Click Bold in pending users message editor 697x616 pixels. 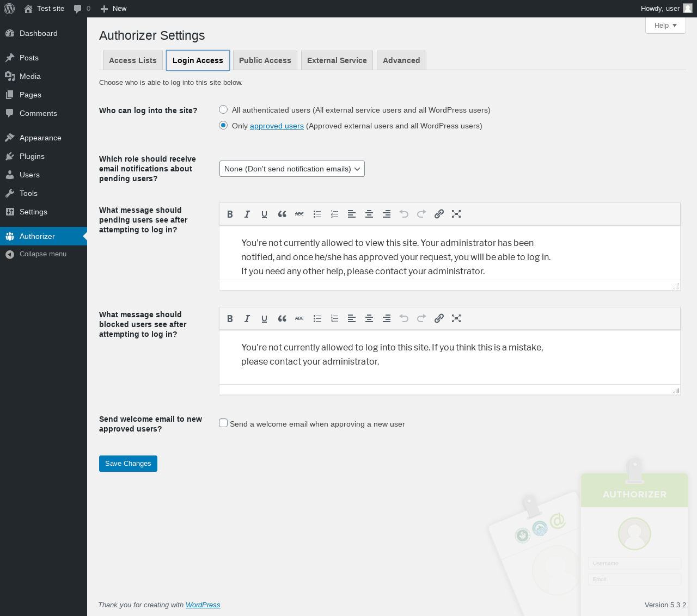[230, 214]
